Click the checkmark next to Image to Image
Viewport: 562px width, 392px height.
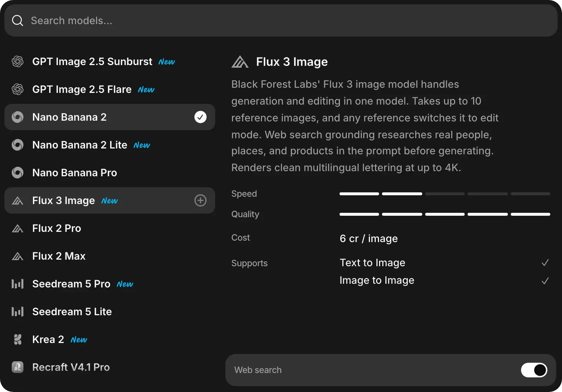coord(545,281)
